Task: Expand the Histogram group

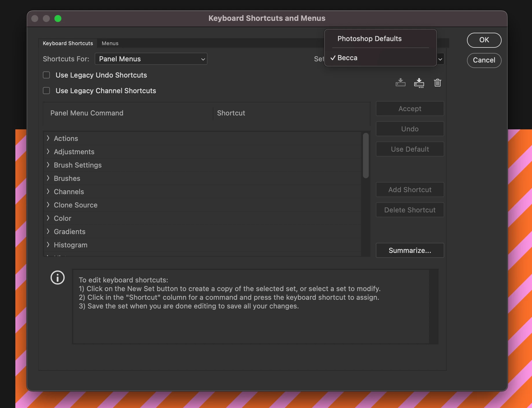Action: tap(48, 245)
